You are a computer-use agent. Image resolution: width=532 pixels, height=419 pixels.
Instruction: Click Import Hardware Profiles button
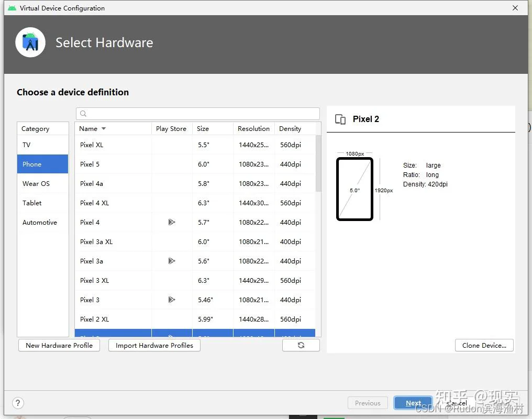pyautogui.click(x=154, y=345)
